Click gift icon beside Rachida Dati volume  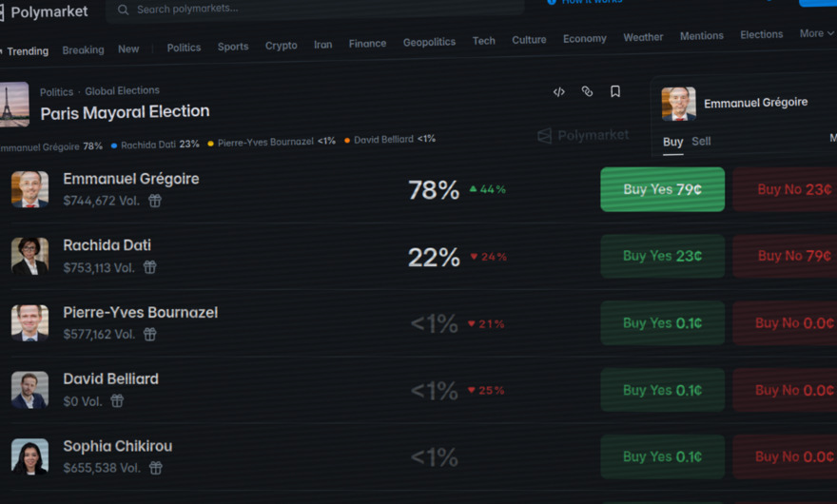(149, 267)
